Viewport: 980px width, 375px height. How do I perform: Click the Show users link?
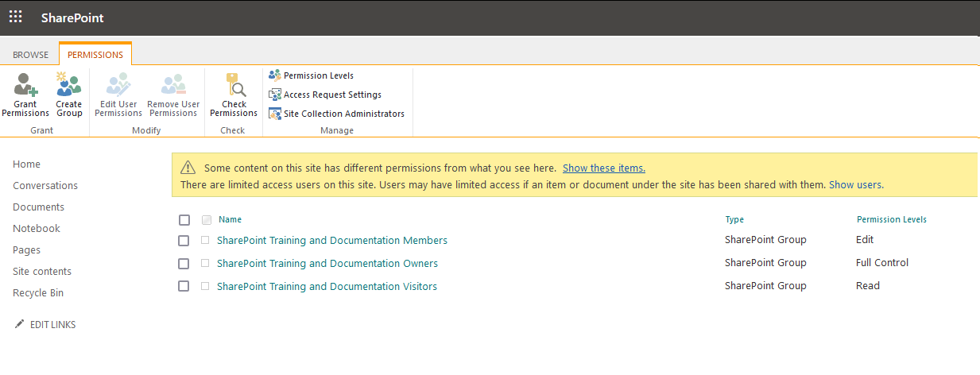(x=856, y=184)
